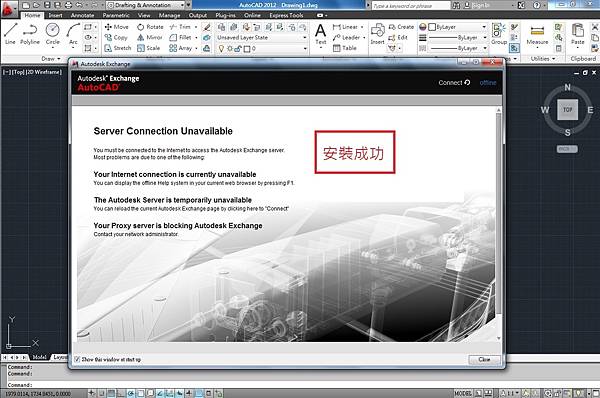Click the Measure utility
Image resolution: width=600 pixels, height=398 pixels.
tap(537, 34)
